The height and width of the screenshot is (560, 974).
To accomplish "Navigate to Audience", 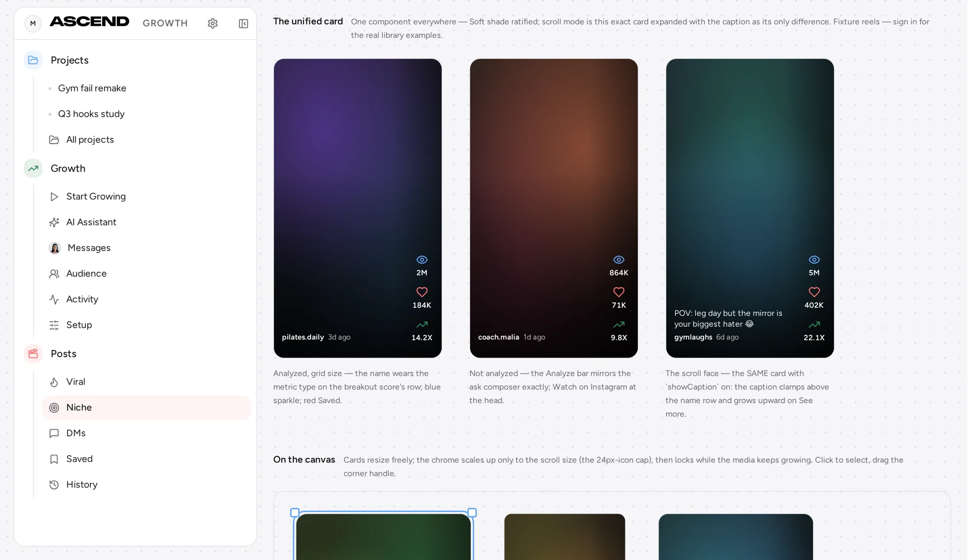I will tap(146, 274).
